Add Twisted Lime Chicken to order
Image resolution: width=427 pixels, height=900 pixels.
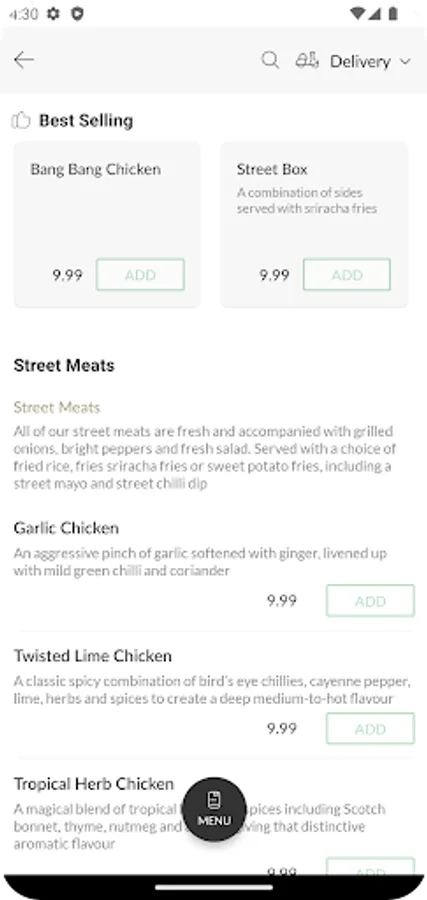point(370,728)
